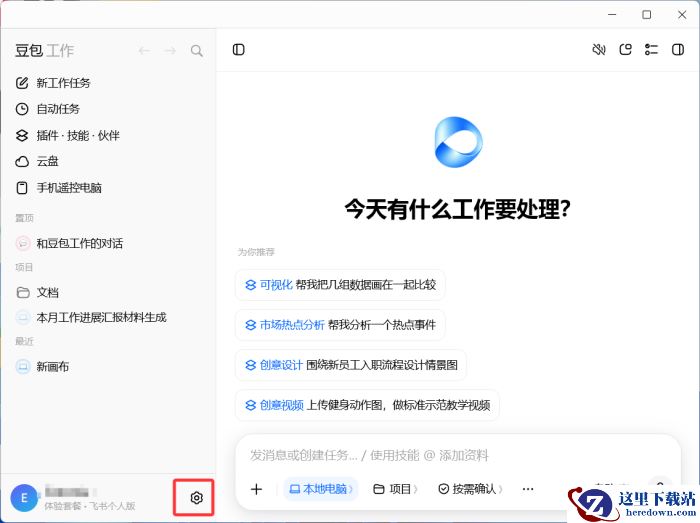Click the phone icon beside 手机遥控电脑
The width and height of the screenshot is (700, 523).
click(x=22, y=188)
